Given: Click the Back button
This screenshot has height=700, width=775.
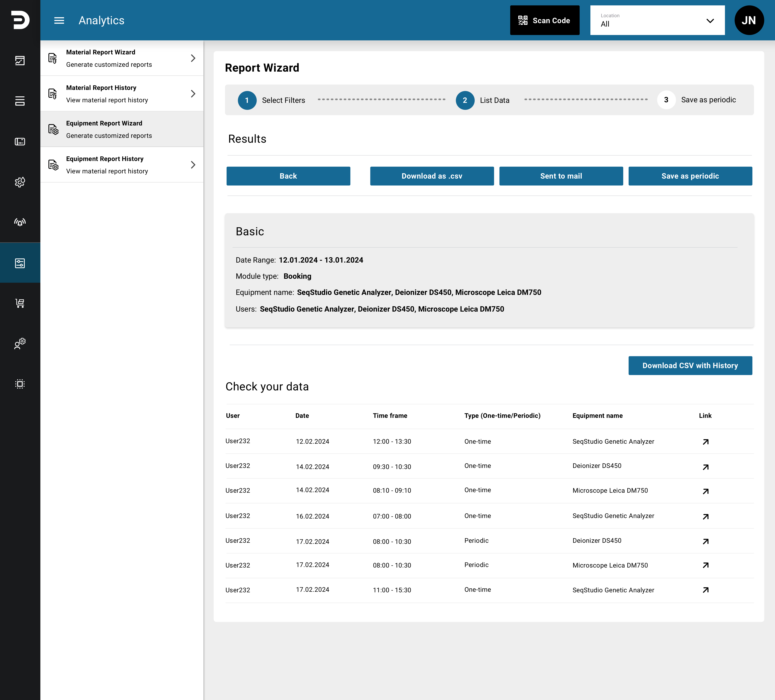Looking at the screenshot, I should click(288, 176).
